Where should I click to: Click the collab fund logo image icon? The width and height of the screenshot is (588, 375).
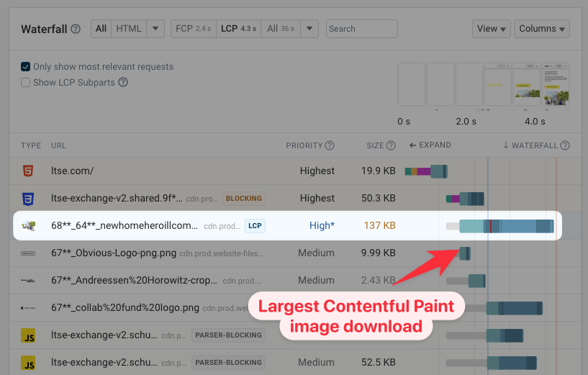(28, 308)
